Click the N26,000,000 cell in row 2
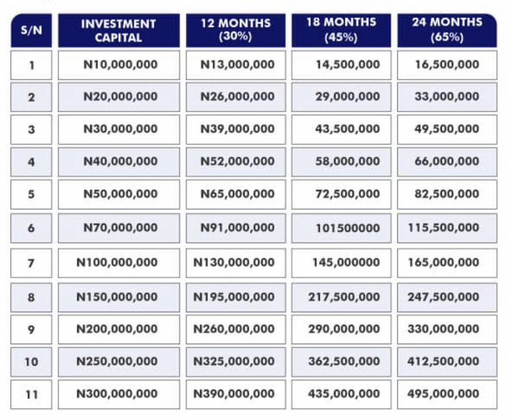This screenshot has height=420, width=510. 236,97
